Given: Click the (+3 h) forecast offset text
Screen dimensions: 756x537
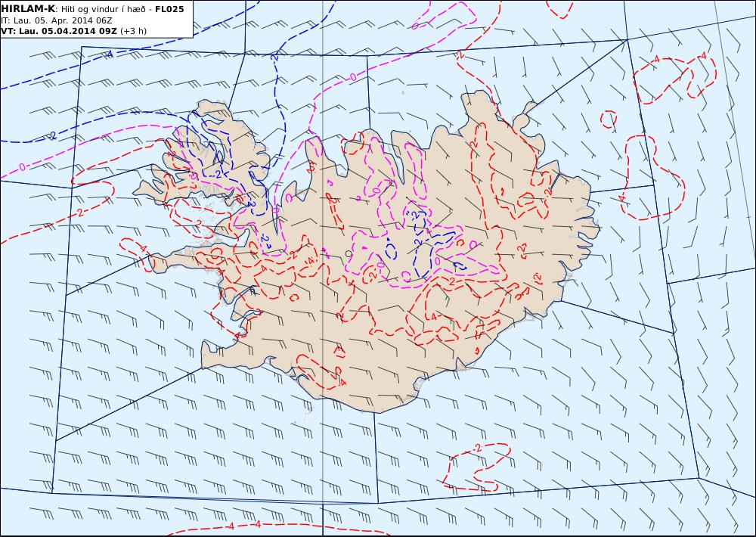Looking at the screenshot, I should tap(133, 31).
